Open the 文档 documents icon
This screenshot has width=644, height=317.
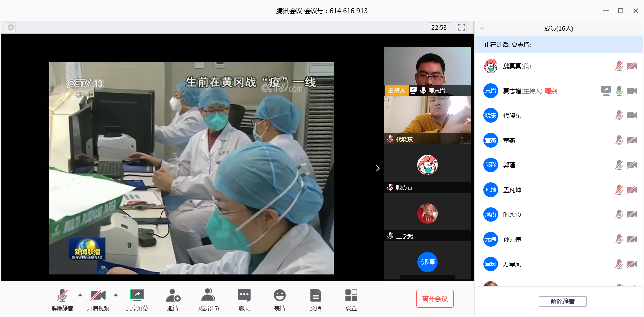[x=315, y=296]
